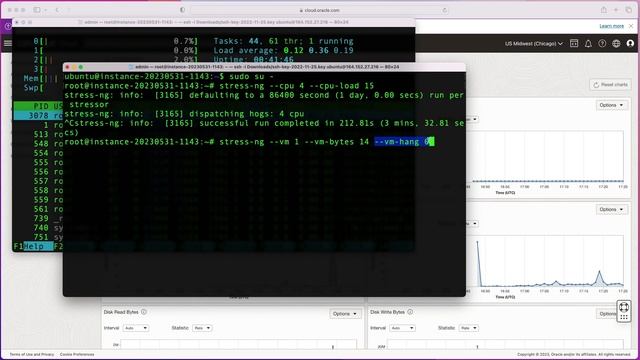Open the Oracle Cloud hamburger navigation menu
Image resolution: width=640 pixels, height=360 pixels.
point(7,43)
